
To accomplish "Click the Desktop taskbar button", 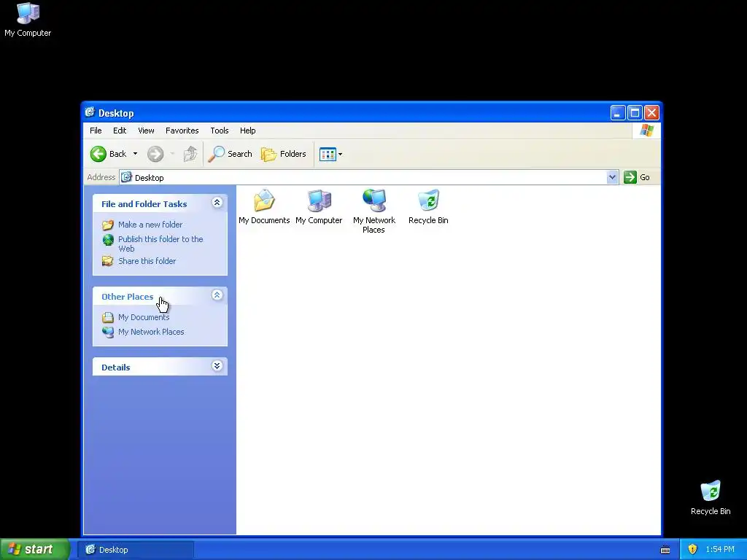I will pyautogui.click(x=136, y=550).
